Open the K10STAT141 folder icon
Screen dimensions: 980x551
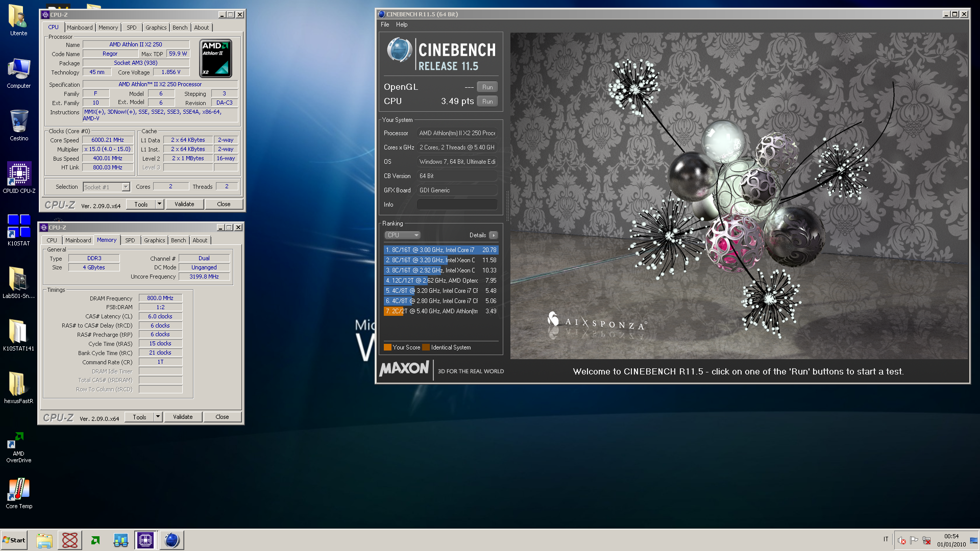click(18, 336)
